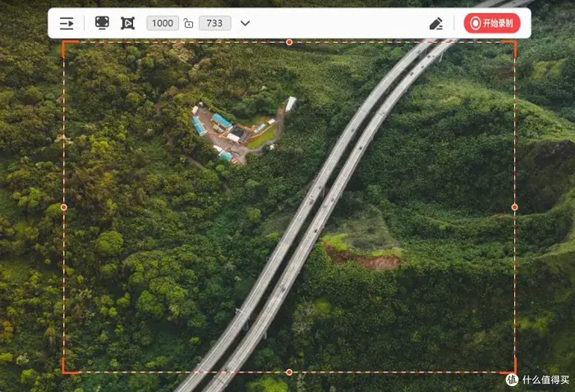
Task: Toggle the aspect ratio lock icon
Action: [x=188, y=23]
